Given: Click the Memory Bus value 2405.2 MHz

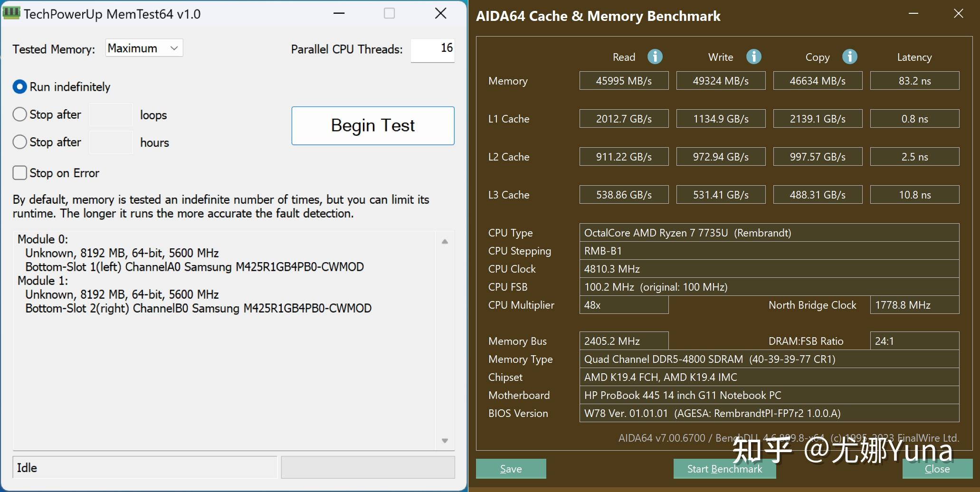Looking at the screenshot, I should tap(624, 341).
